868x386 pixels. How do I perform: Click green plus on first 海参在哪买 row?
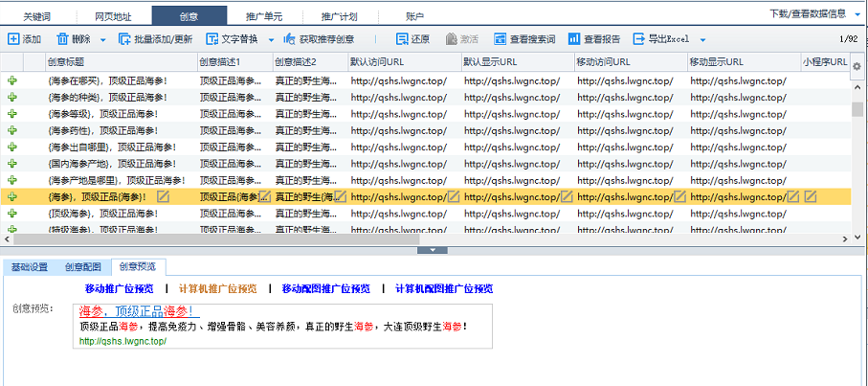click(x=11, y=80)
